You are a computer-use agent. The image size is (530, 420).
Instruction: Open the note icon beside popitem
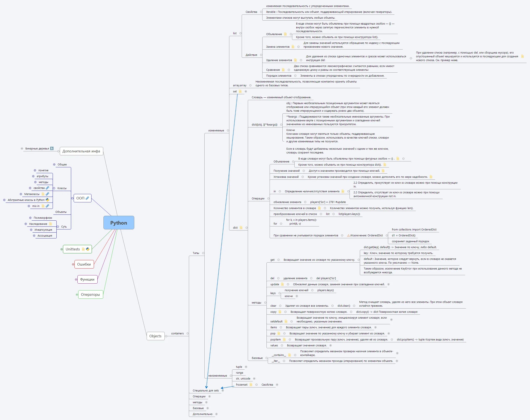[x=284, y=340]
